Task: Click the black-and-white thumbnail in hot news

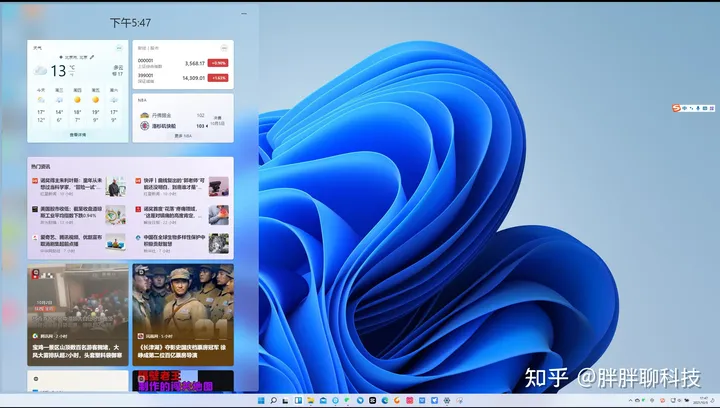Action: [219, 243]
